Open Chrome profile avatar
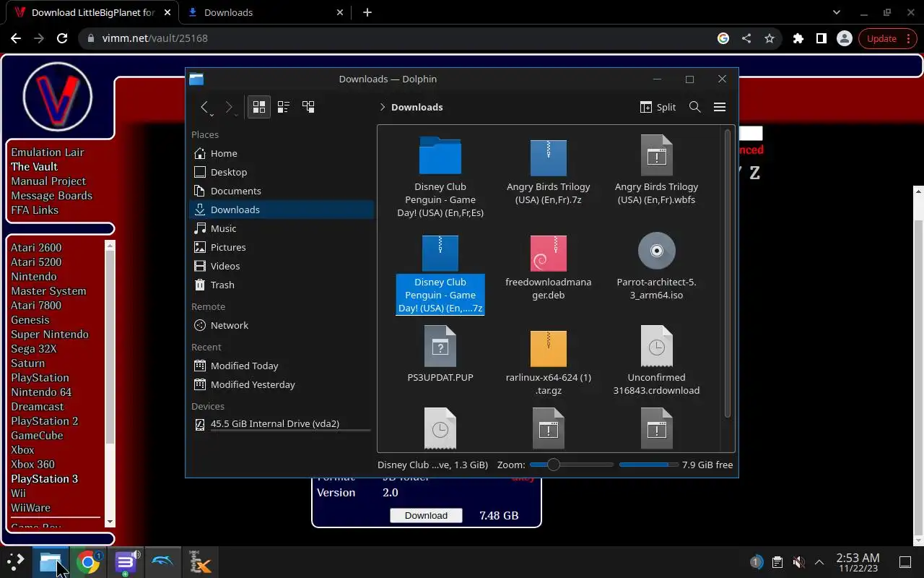Viewport: 924px width, 578px height. pyautogui.click(x=844, y=38)
